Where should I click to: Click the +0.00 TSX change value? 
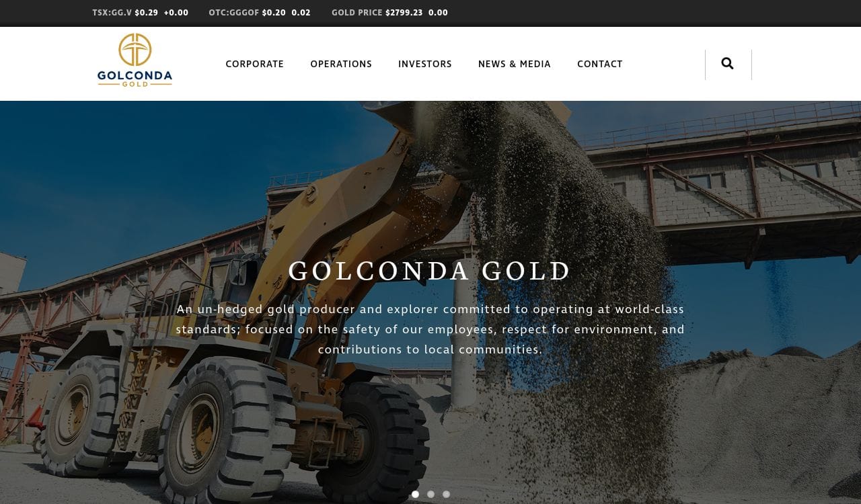[x=176, y=13]
